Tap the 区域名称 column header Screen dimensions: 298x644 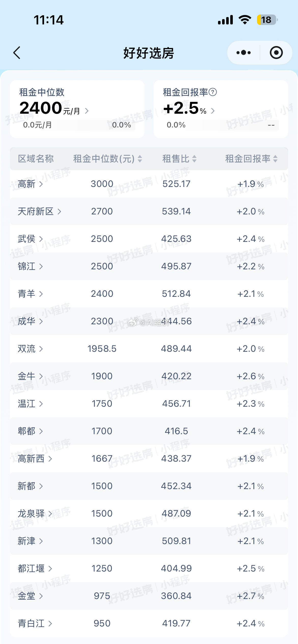pyautogui.click(x=36, y=159)
